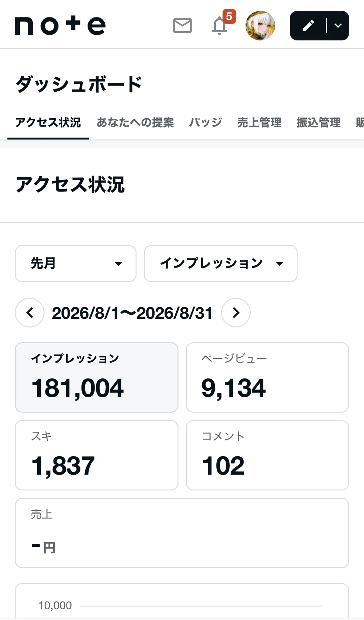The image size is (364, 620).
Task: Select the コメント 102 card
Action: tap(267, 455)
